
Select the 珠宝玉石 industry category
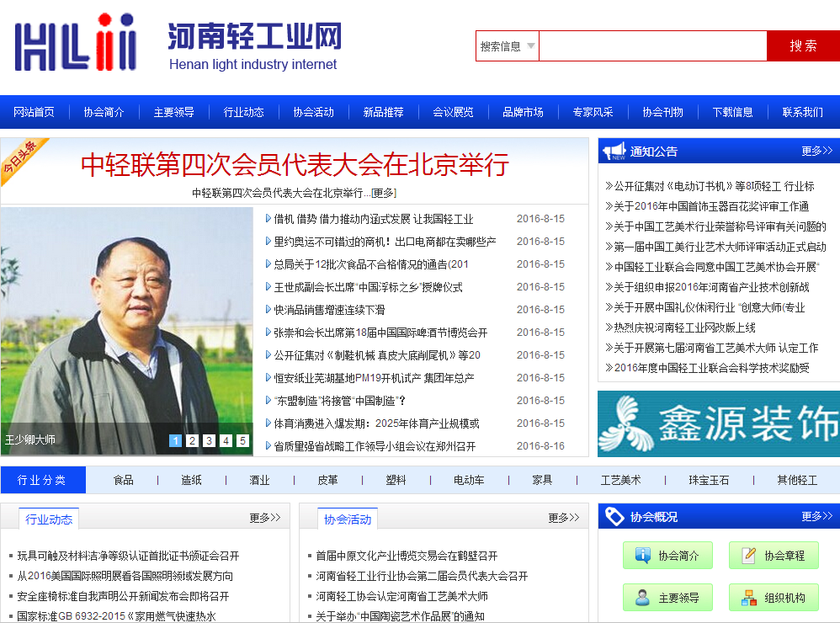[x=709, y=480]
